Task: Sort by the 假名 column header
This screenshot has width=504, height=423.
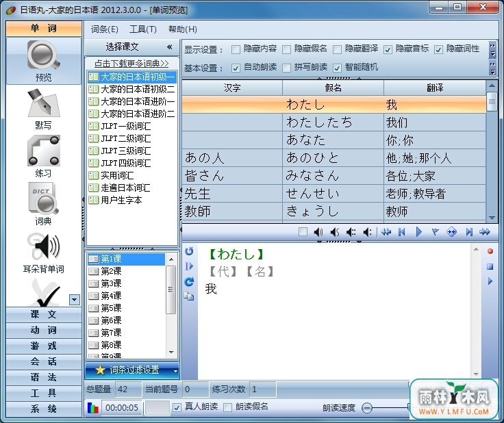Action: pyautogui.click(x=333, y=88)
